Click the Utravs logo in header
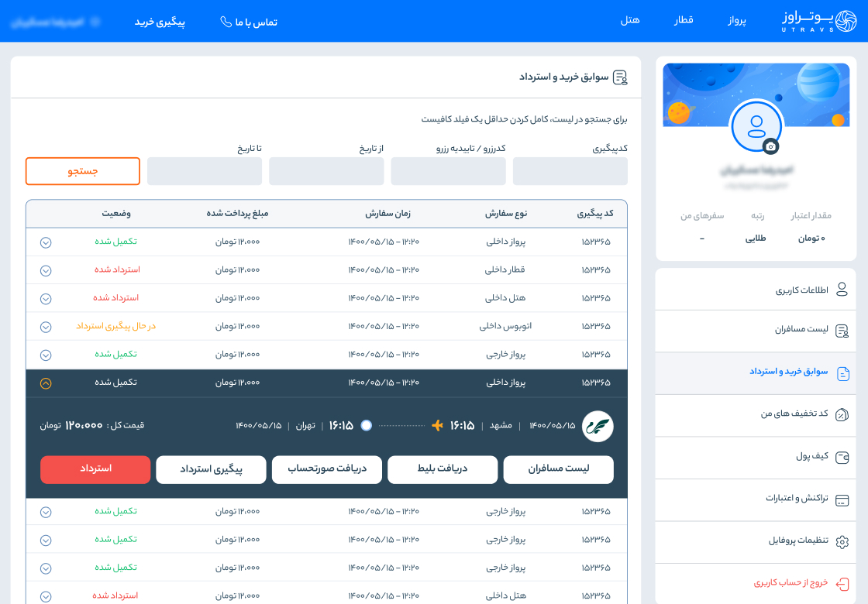The height and width of the screenshot is (604, 868). coord(819,21)
